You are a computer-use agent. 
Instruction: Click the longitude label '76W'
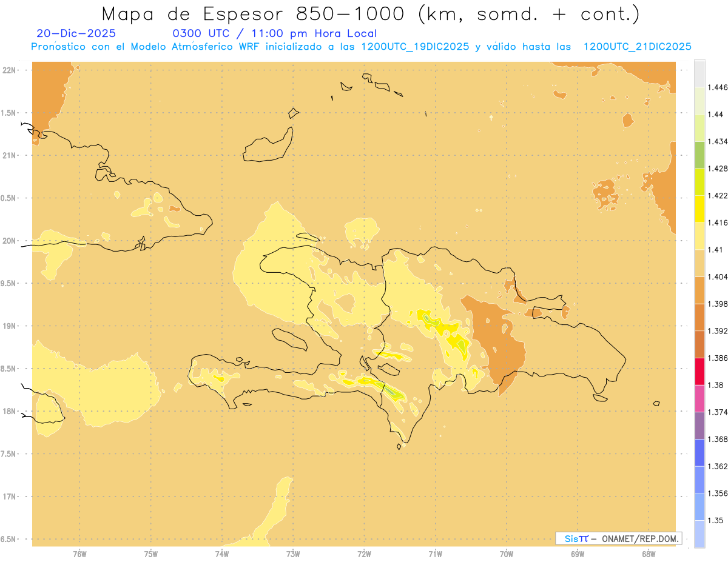[x=79, y=554]
